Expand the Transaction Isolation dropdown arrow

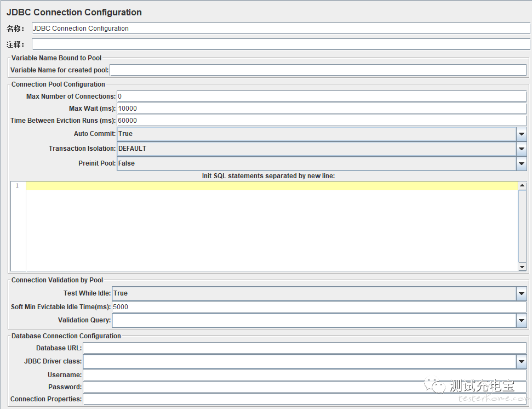pos(522,149)
